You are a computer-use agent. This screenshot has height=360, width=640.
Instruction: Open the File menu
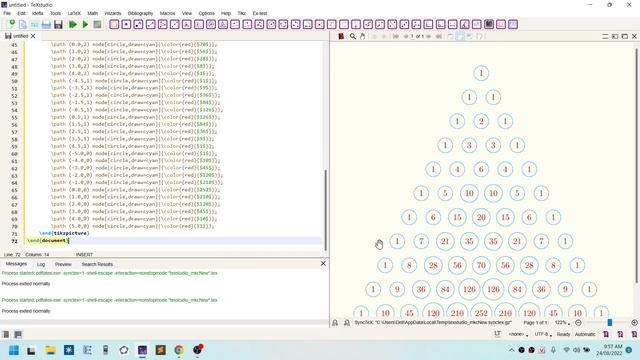click(x=7, y=13)
